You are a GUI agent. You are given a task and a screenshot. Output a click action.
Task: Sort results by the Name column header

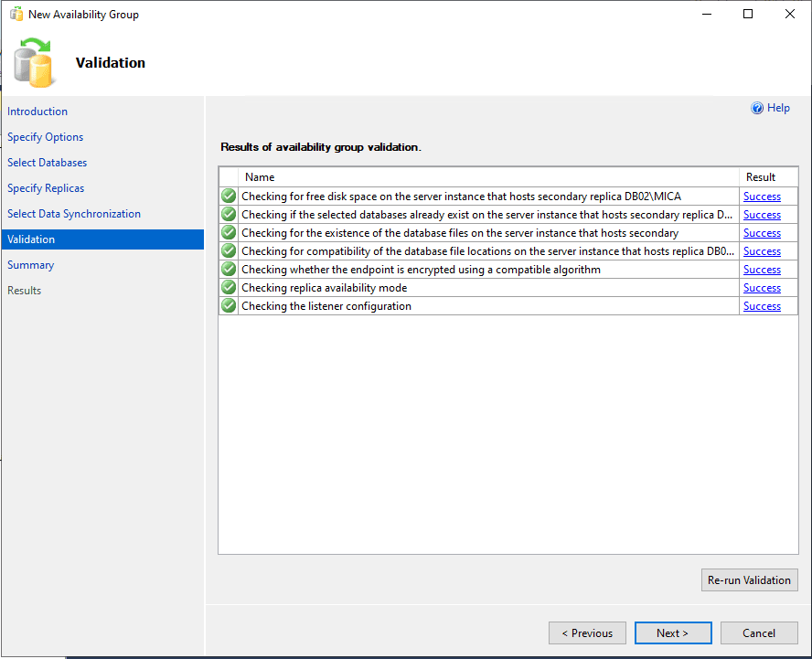(x=260, y=177)
